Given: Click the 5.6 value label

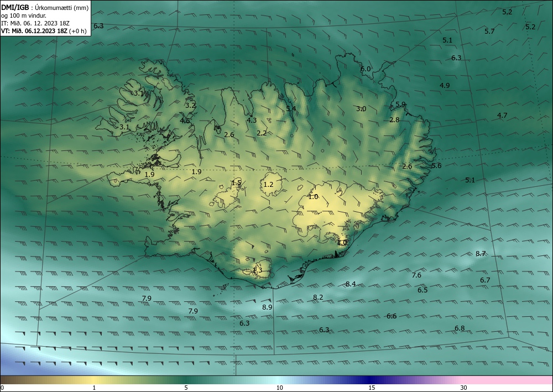Looking at the screenshot, I should click(x=436, y=166).
